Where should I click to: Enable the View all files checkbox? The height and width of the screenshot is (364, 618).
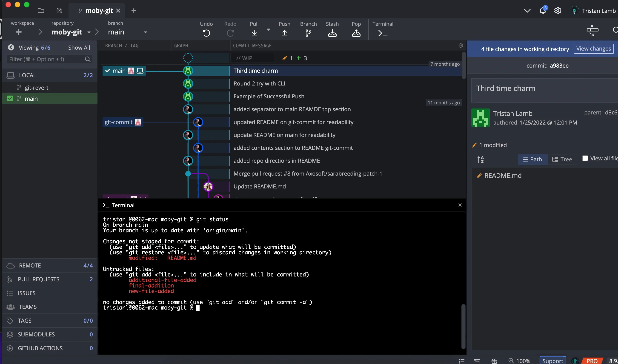coord(585,159)
